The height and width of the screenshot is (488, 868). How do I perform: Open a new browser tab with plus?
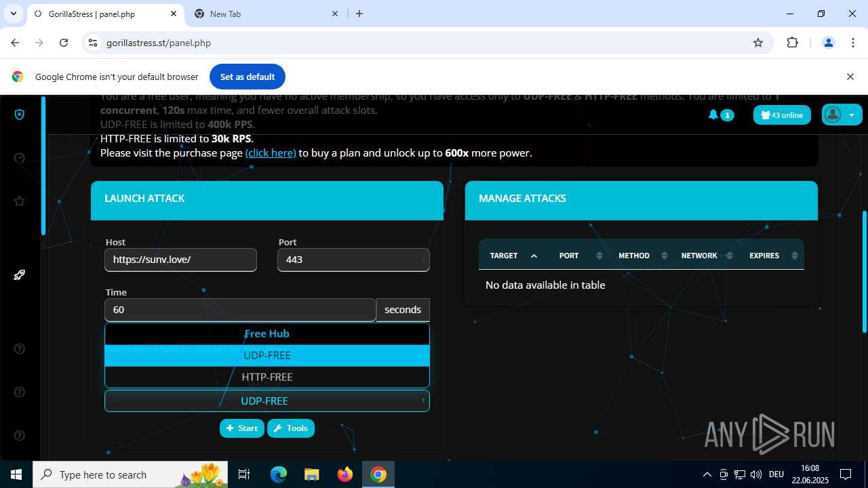[359, 14]
